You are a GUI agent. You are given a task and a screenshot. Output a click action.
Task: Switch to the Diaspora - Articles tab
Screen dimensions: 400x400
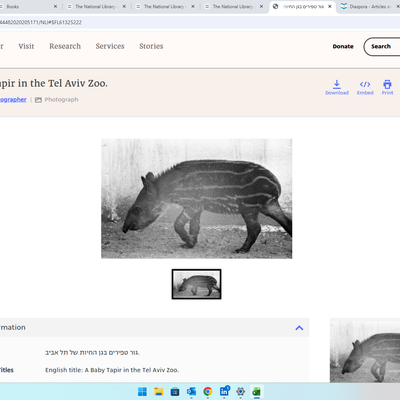tap(370, 6)
